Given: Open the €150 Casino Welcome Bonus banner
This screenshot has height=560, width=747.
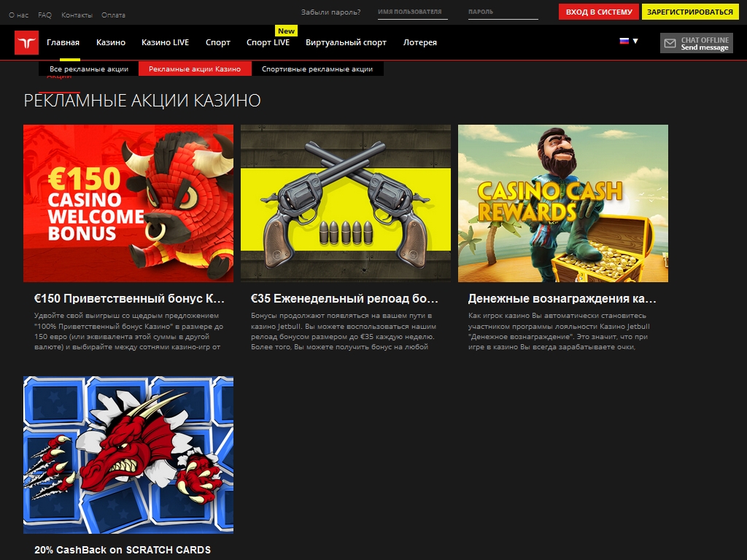Looking at the screenshot, I should pyautogui.click(x=128, y=203).
